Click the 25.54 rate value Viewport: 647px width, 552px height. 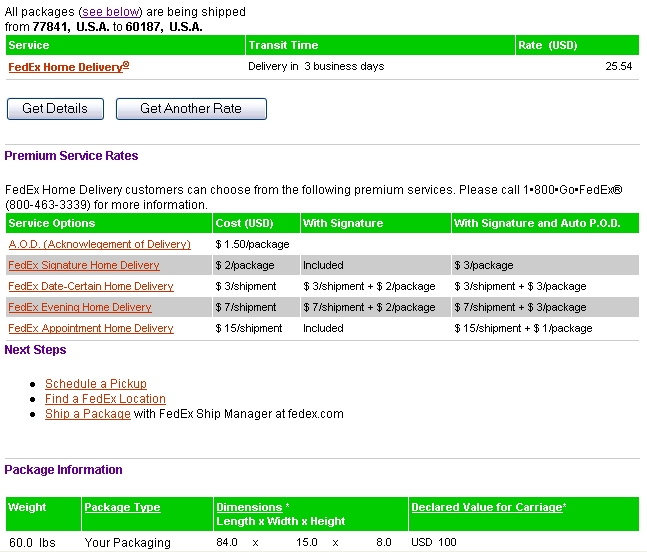[x=619, y=66]
